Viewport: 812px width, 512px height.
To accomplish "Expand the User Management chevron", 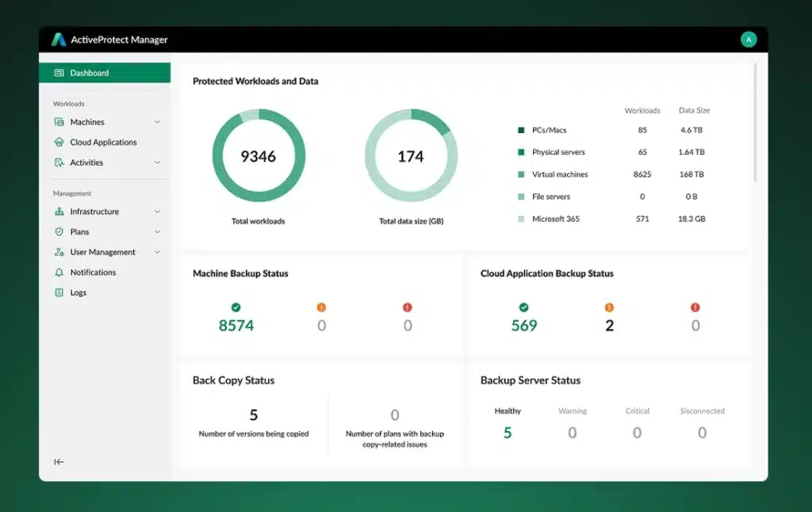I will 158,252.
